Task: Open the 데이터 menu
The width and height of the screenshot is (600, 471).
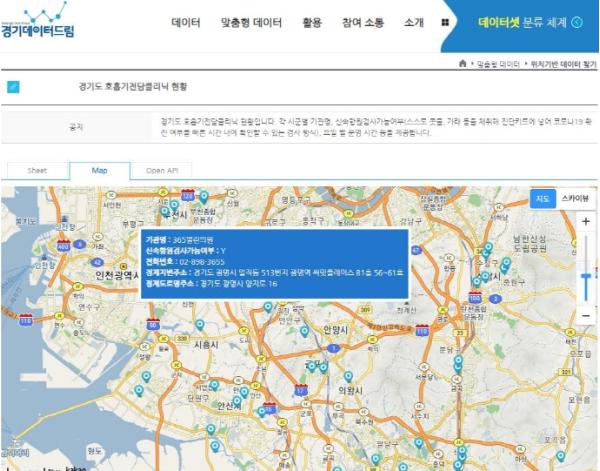Action: click(x=186, y=22)
